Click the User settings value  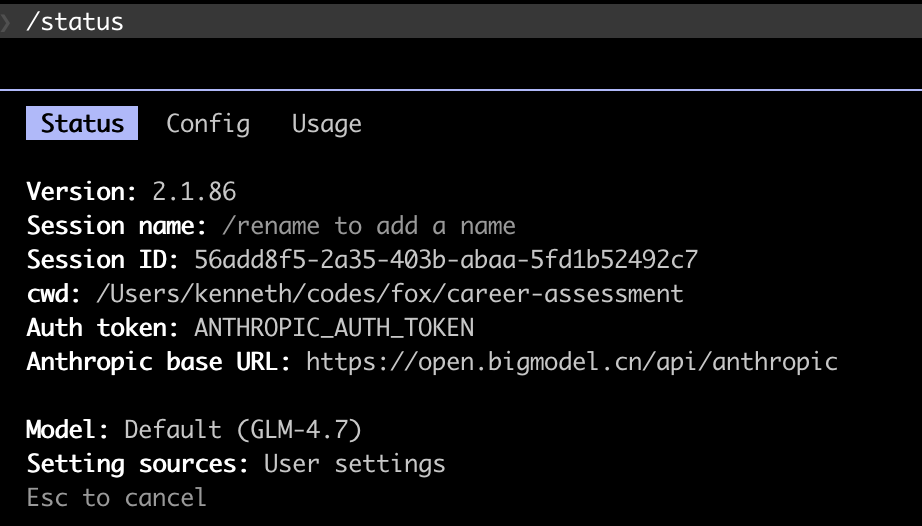(354, 464)
